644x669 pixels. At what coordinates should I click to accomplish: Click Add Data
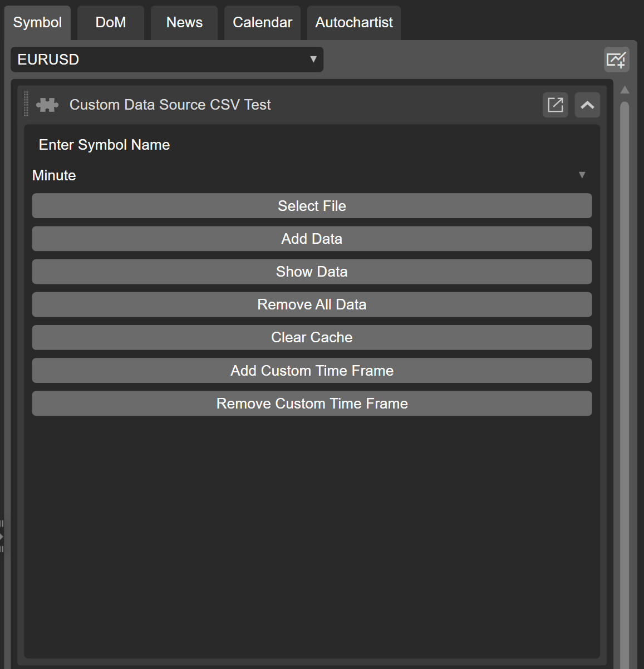tap(312, 239)
